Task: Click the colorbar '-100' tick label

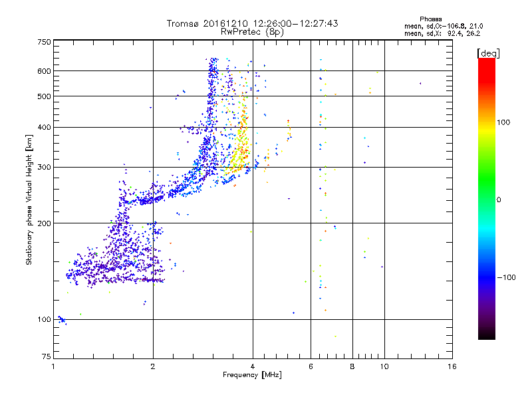Action: [x=507, y=277]
